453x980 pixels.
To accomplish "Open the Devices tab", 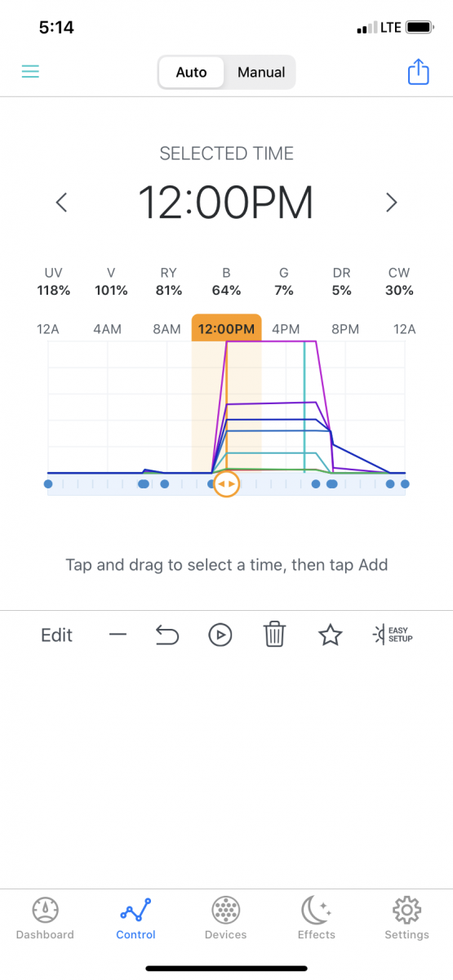I will point(226,918).
